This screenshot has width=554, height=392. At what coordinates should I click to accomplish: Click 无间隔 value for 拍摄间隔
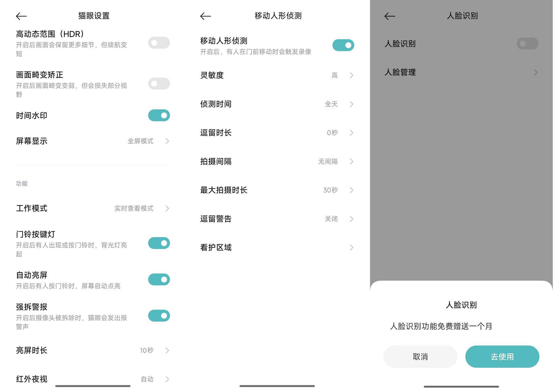tap(328, 162)
